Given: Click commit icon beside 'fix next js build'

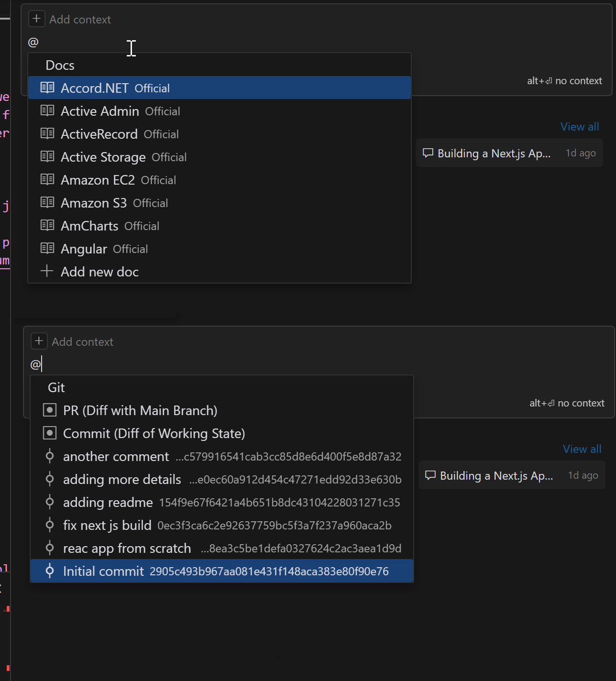Looking at the screenshot, I should click(50, 525).
